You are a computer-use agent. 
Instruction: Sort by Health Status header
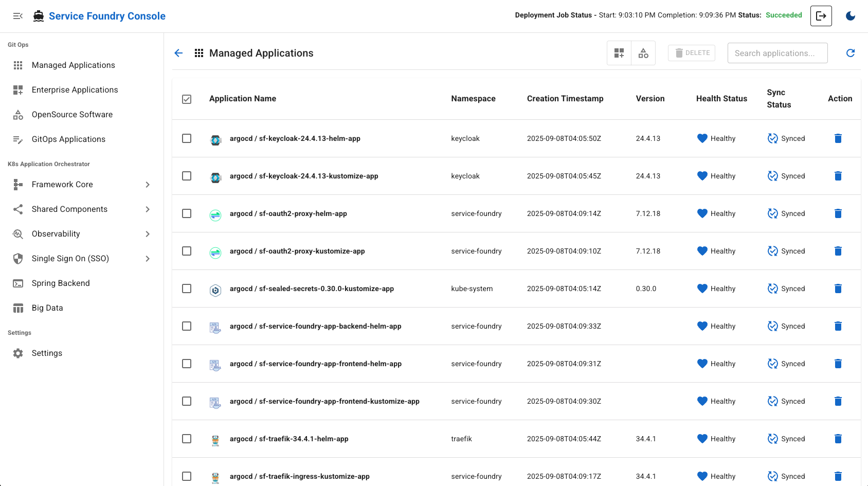[721, 99]
